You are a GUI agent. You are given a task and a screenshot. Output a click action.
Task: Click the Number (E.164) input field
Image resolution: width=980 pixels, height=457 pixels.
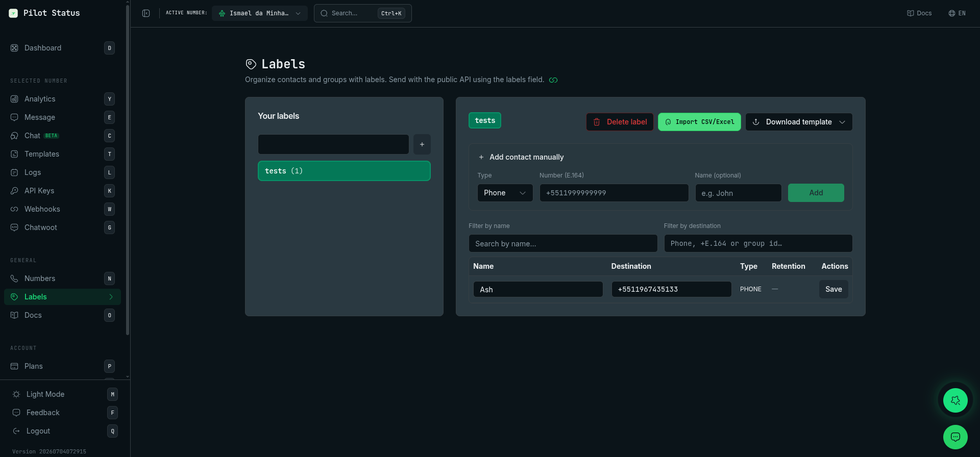(x=614, y=193)
